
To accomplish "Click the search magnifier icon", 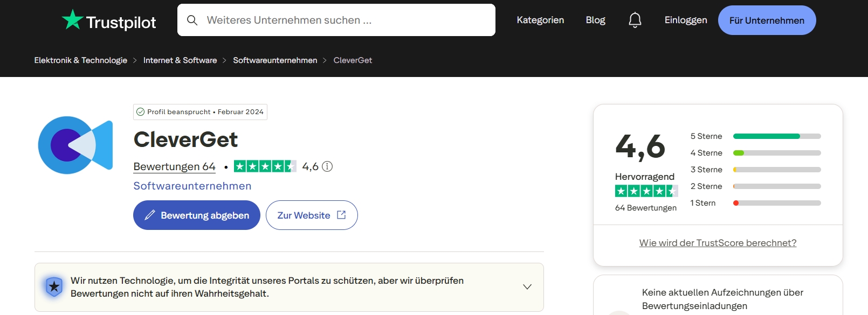I will click(x=192, y=20).
